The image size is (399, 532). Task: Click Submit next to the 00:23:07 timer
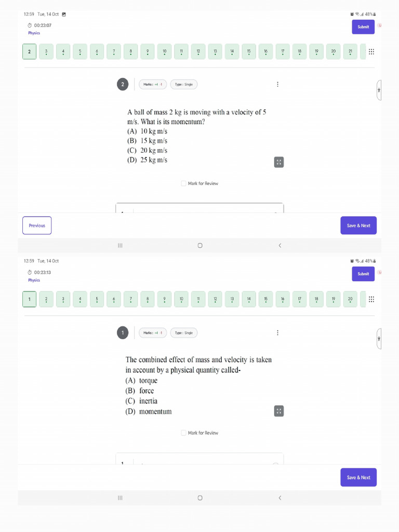pos(363,27)
